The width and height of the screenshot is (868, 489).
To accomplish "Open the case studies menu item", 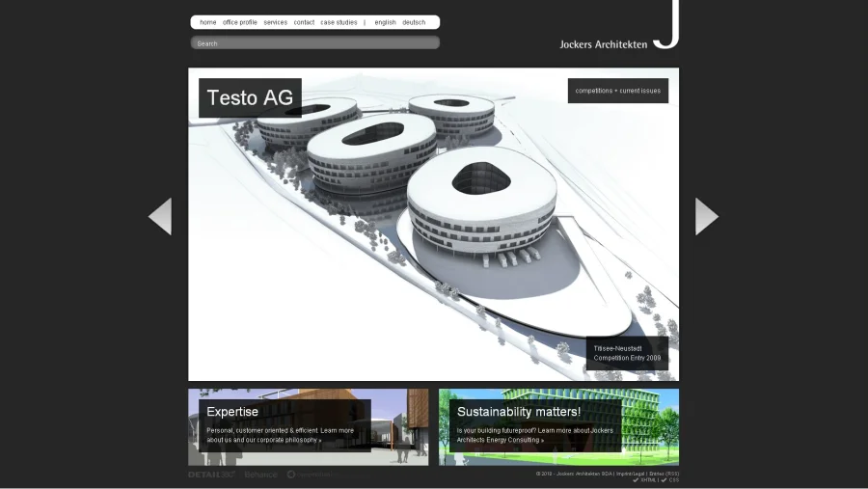I will click(339, 22).
